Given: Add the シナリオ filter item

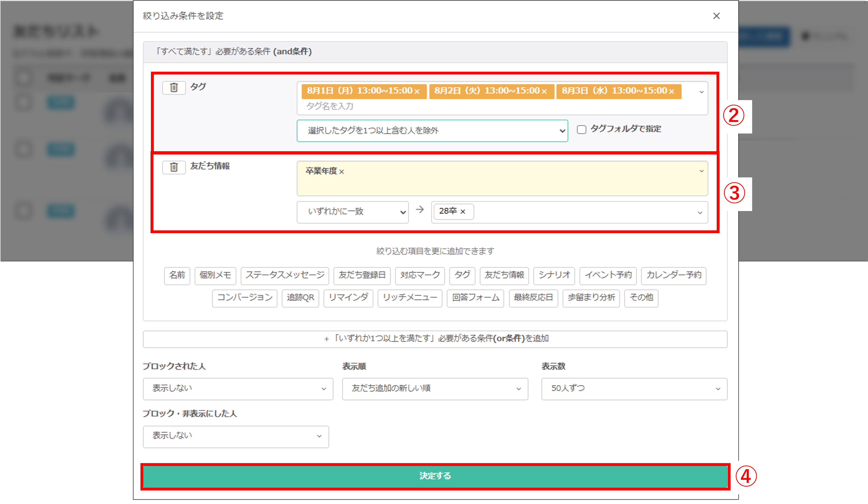Looking at the screenshot, I should coord(554,275).
